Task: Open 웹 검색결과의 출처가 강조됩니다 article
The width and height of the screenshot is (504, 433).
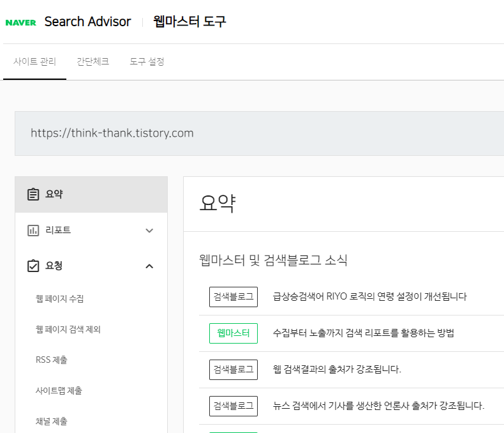Action: tap(337, 369)
